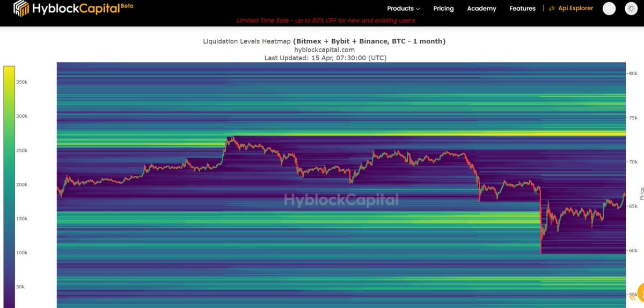Click the 300k color scale label
The width and height of the screenshot is (644, 308).
point(21,116)
